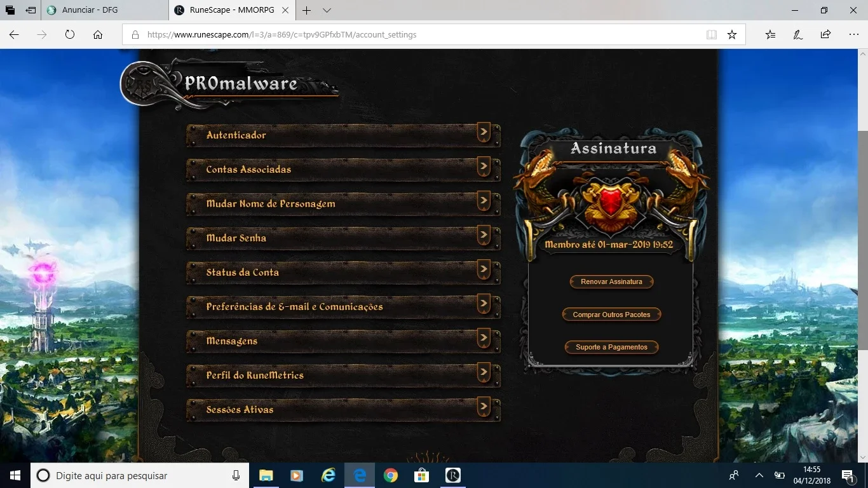
Task: Expand the Autenticador section arrow
Action: pos(484,133)
